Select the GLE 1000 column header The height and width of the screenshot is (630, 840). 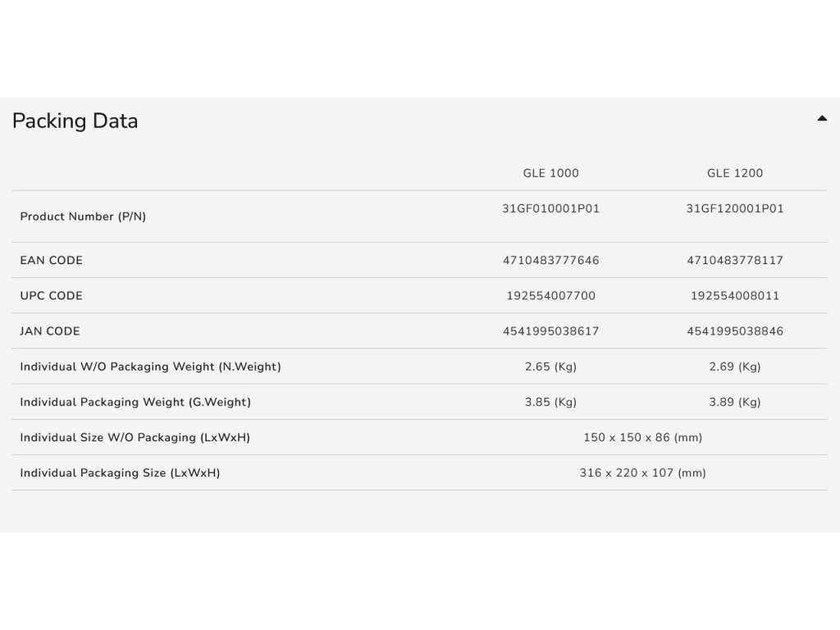pyautogui.click(x=550, y=173)
